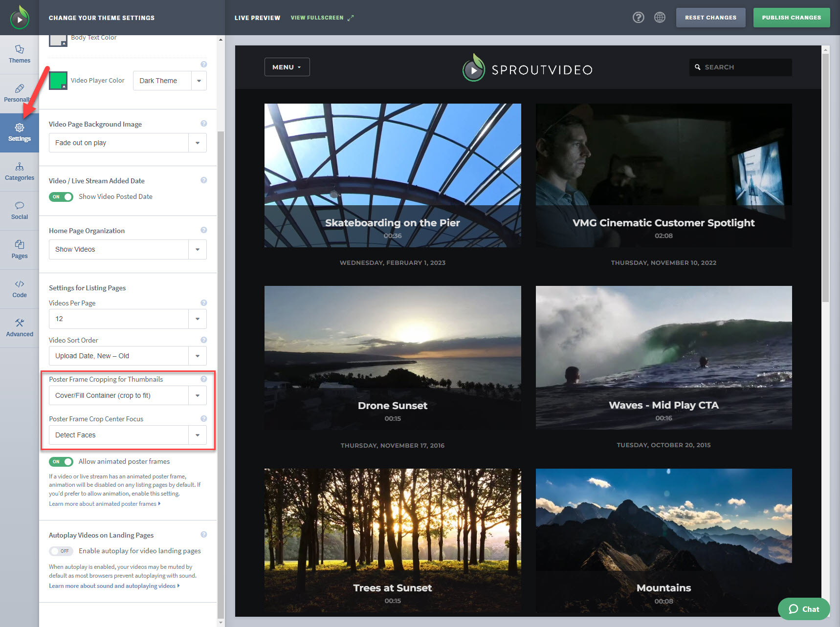Screen dimensions: 840x627
Task: Click the settings panel scroll-down arrow
Action: [221, 623]
